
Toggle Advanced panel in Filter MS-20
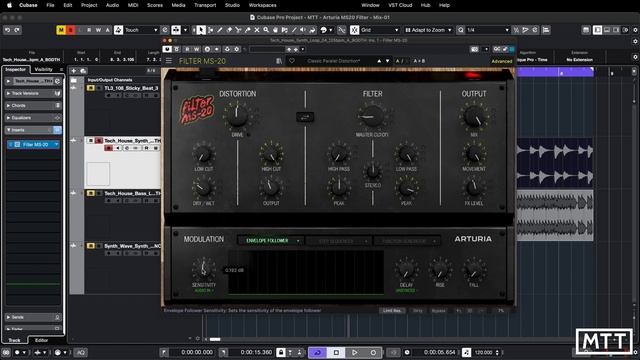click(x=502, y=61)
